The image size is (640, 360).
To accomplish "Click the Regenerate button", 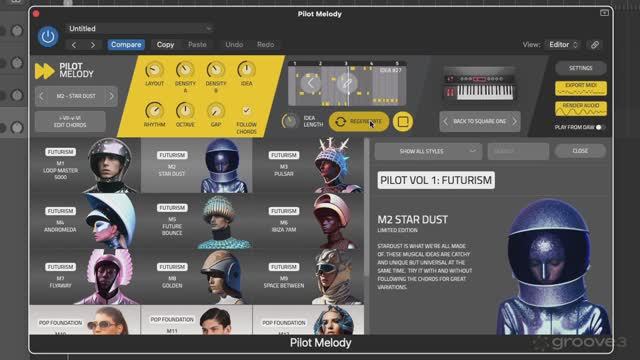I will 359,121.
